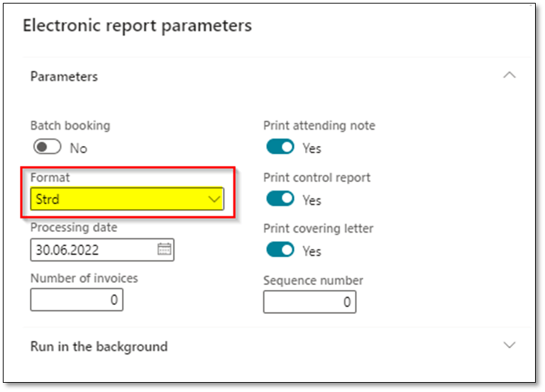Select the Sequence number input box
The height and width of the screenshot is (392, 545).
click(x=309, y=302)
